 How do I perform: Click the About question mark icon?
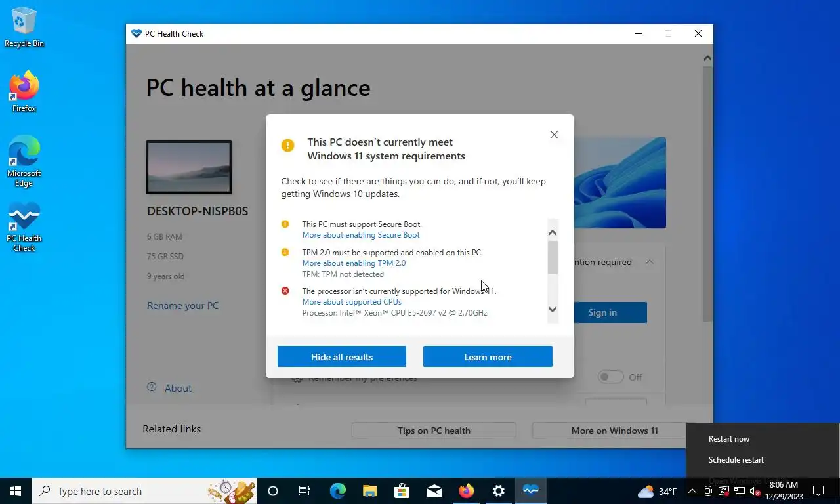tap(152, 387)
